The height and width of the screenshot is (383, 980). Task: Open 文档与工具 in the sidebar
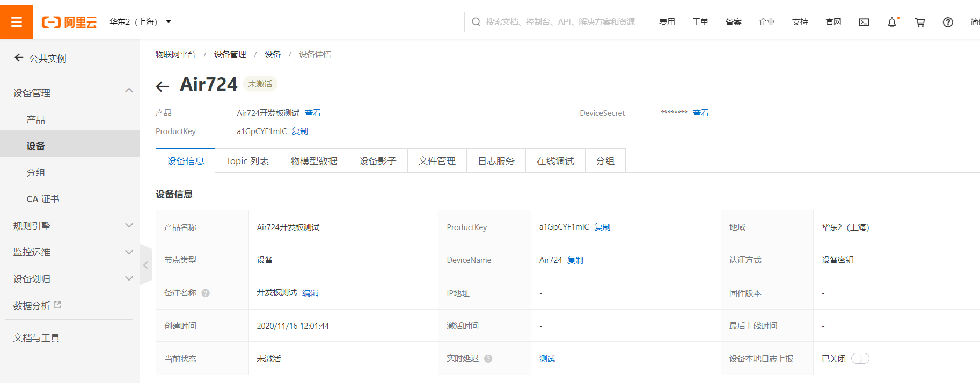36,338
